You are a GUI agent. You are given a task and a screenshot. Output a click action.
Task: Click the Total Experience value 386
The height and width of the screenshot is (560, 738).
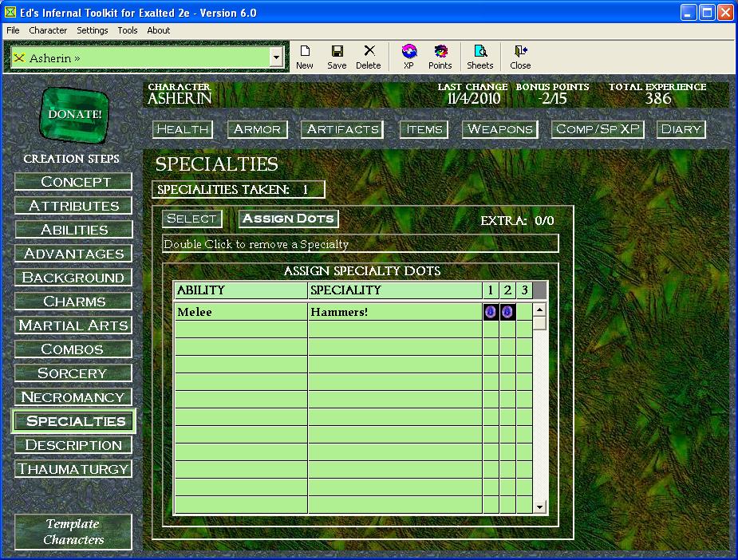(x=658, y=99)
